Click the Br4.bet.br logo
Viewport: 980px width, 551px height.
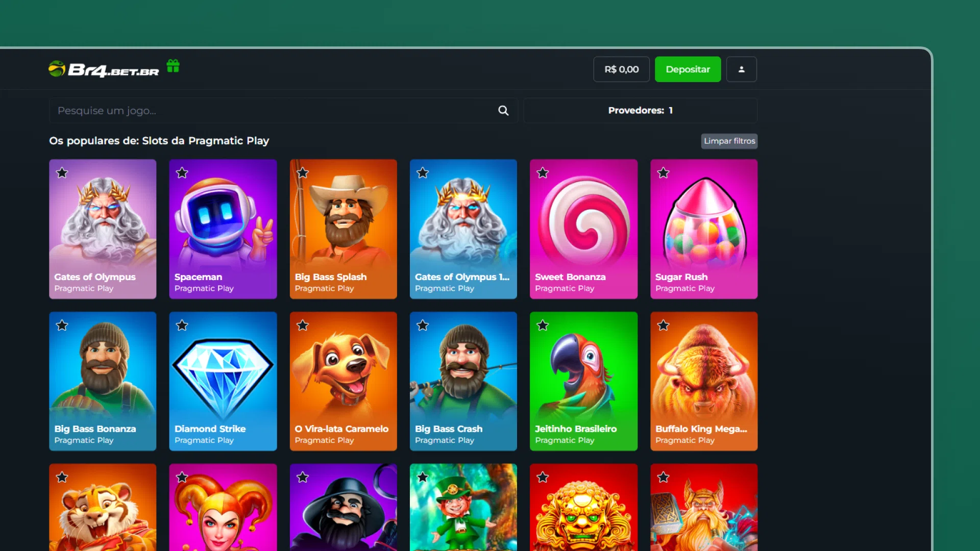tap(104, 69)
